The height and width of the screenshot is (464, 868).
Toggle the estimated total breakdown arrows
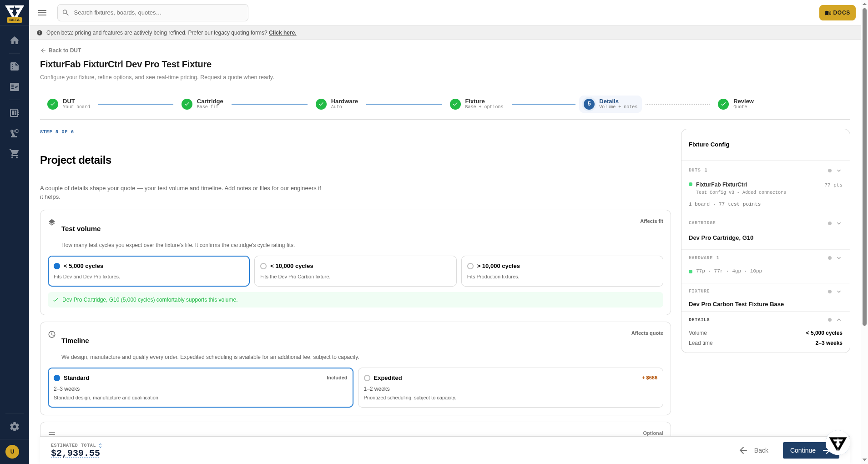(x=100, y=445)
